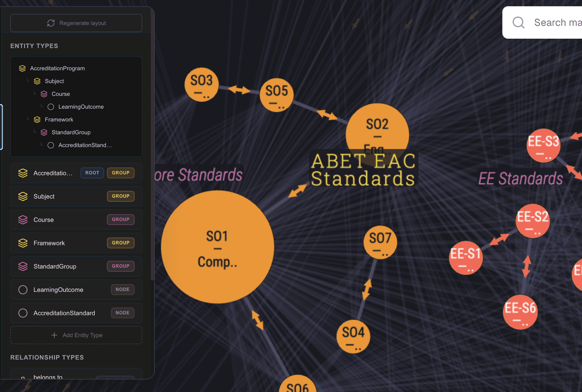Click the circle icon beside LearningOutcome in the tree
Image resolution: width=582 pixels, height=392 pixels.
(51, 107)
